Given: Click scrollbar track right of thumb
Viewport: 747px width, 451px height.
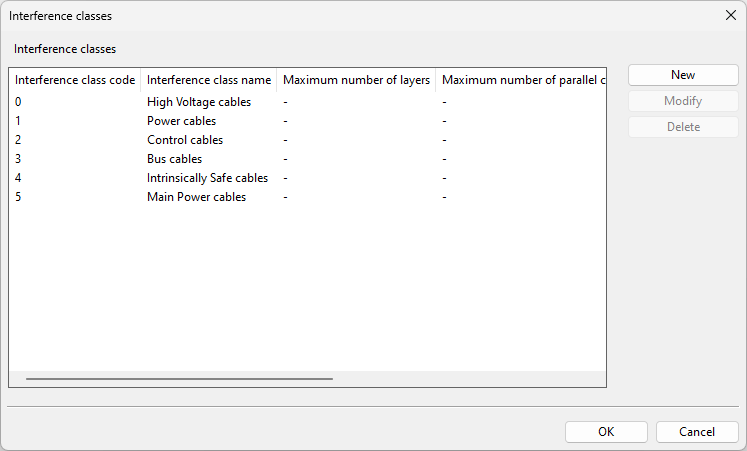Looking at the screenshot, I should pyautogui.click(x=470, y=379).
